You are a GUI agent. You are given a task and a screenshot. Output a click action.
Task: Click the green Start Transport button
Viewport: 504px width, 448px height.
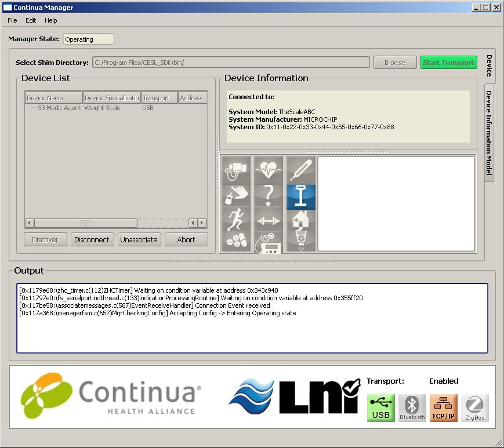(449, 63)
